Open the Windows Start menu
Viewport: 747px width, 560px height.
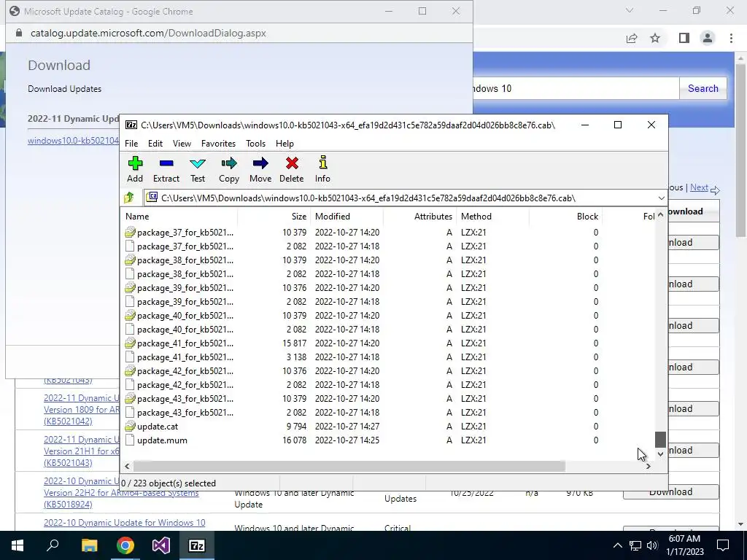(18, 545)
